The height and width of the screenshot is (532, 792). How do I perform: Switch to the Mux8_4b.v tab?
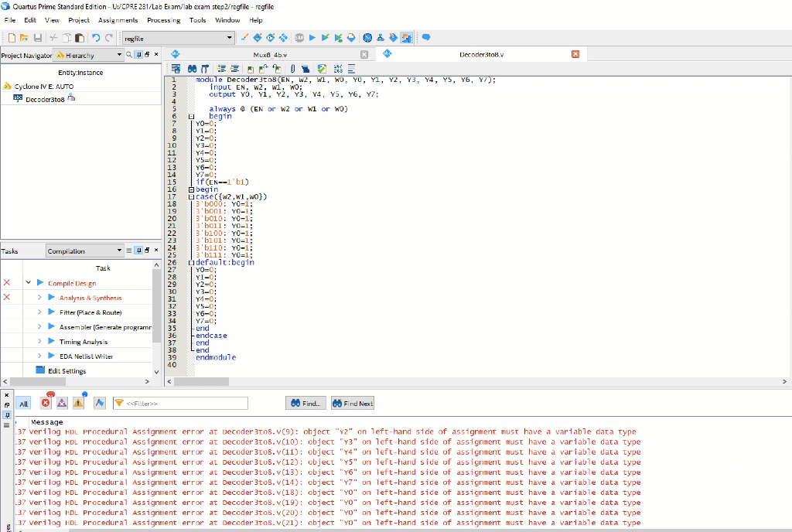click(x=269, y=55)
